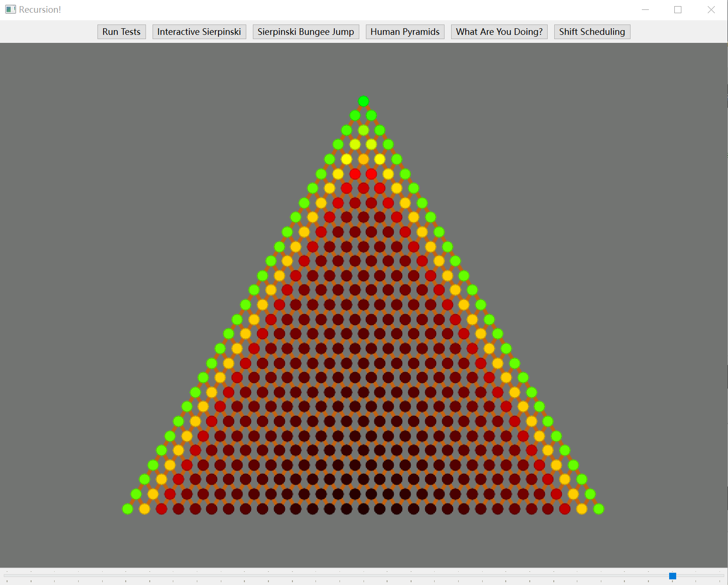The image size is (728, 585).
Task: Click the Recursion! window icon in title bar
Action: coord(10,9)
